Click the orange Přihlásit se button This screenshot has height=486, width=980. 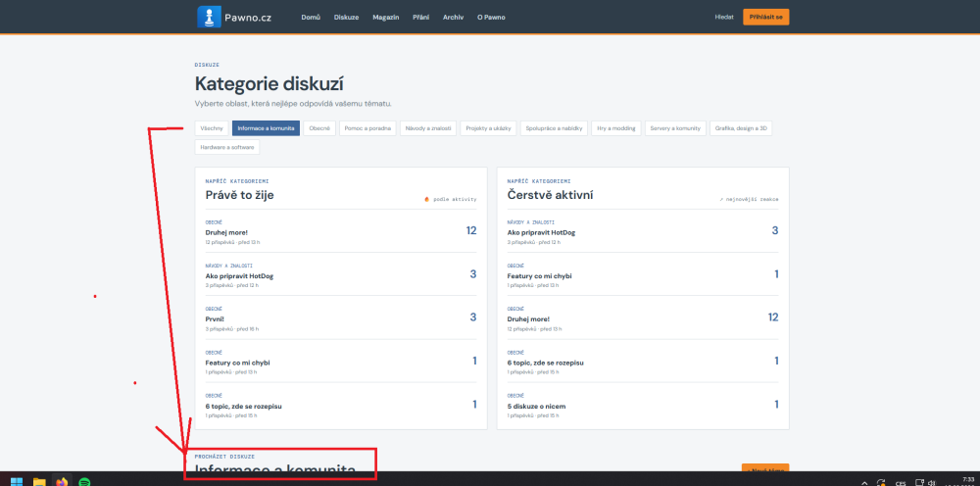pos(765,17)
